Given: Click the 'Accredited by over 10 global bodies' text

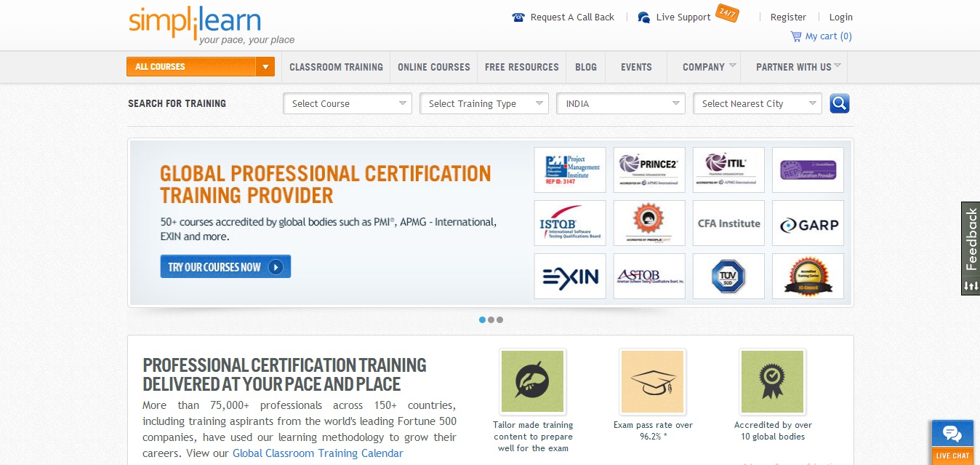Looking at the screenshot, I should coord(773,431).
